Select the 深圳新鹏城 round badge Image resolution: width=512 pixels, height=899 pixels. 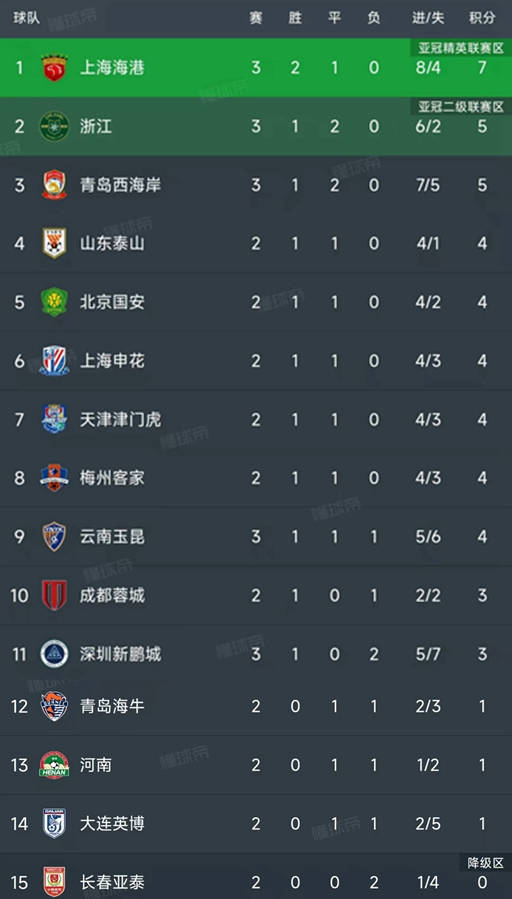click(x=54, y=654)
